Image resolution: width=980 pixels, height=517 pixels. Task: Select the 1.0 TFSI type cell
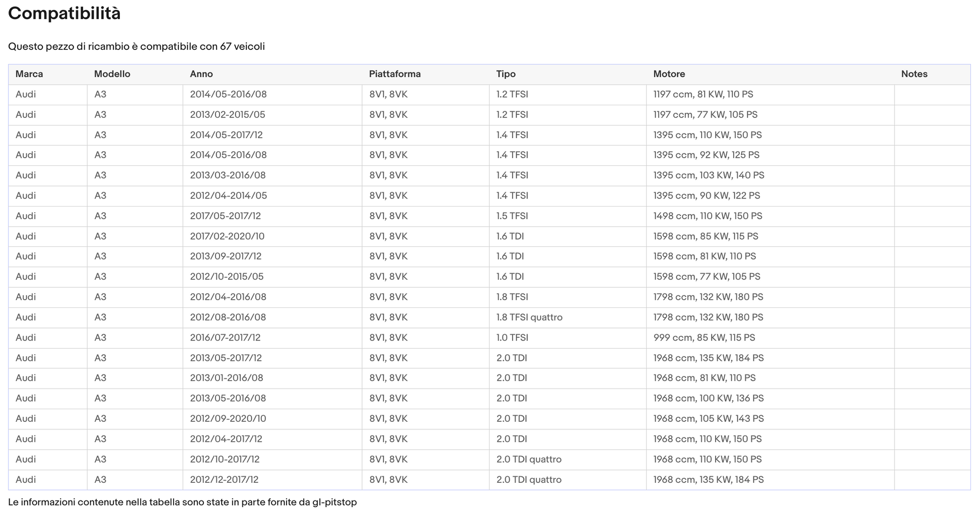coord(512,338)
